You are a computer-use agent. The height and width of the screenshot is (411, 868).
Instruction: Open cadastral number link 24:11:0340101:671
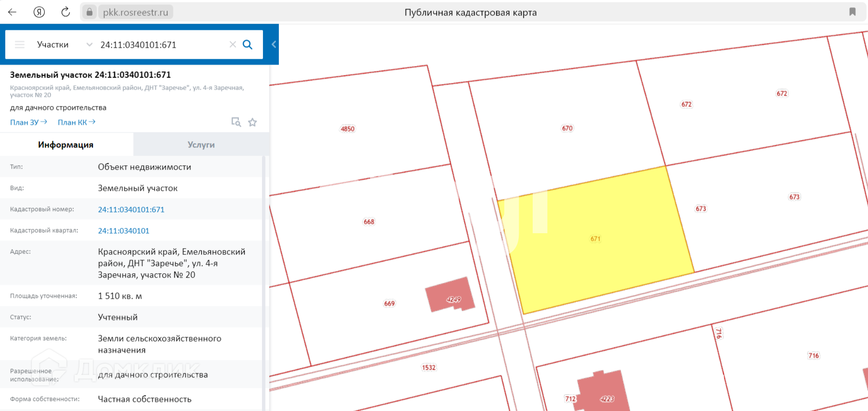tap(131, 210)
